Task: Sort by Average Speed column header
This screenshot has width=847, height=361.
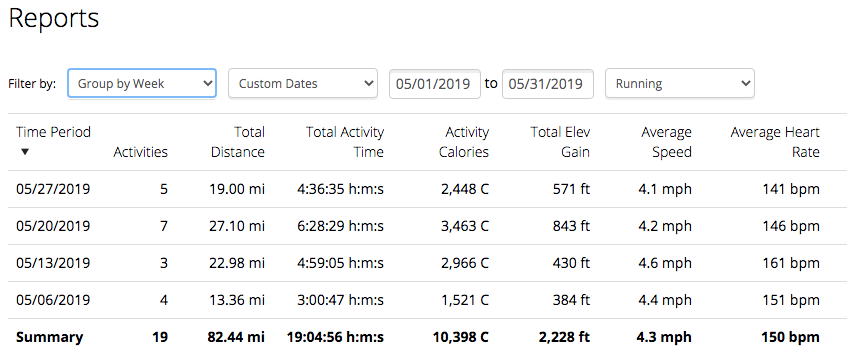Action: [x=666, y=142]
